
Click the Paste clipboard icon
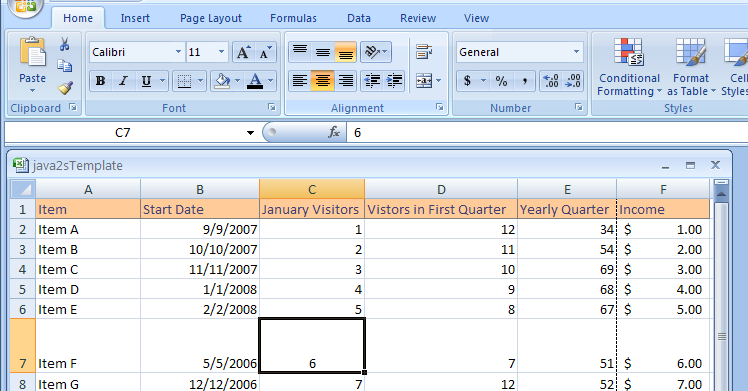click(x=32, y=51)
